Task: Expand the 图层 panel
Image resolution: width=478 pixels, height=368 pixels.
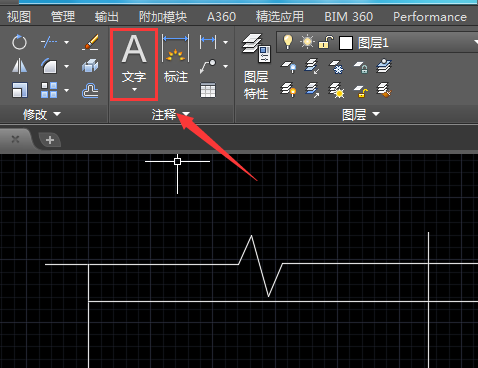Action: click(361, 114)
